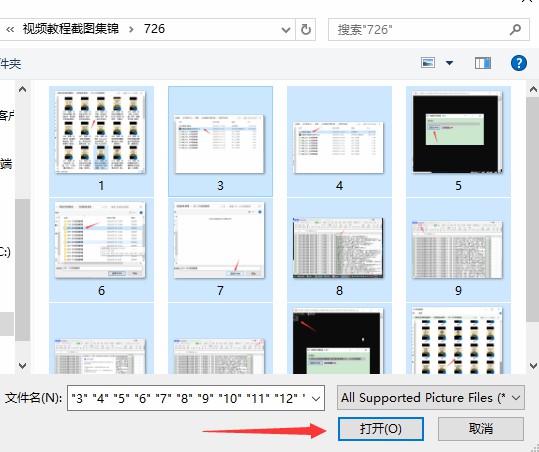Screen dimensions: 539x452
Task: Open the file name combo box dropdown
Action: point(316,399)
